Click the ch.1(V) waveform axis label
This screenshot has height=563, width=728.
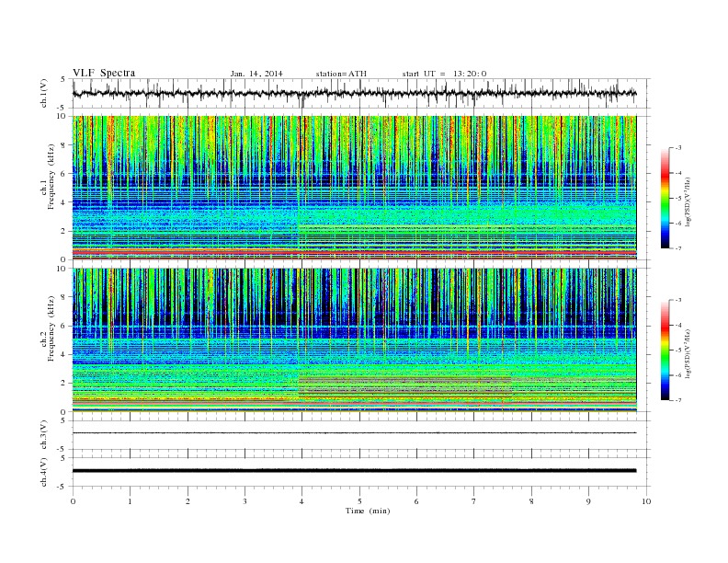43,93
